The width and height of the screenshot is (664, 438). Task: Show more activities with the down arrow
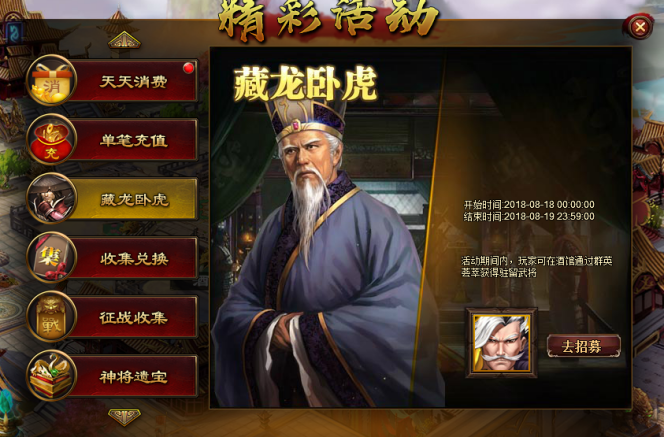124,416
